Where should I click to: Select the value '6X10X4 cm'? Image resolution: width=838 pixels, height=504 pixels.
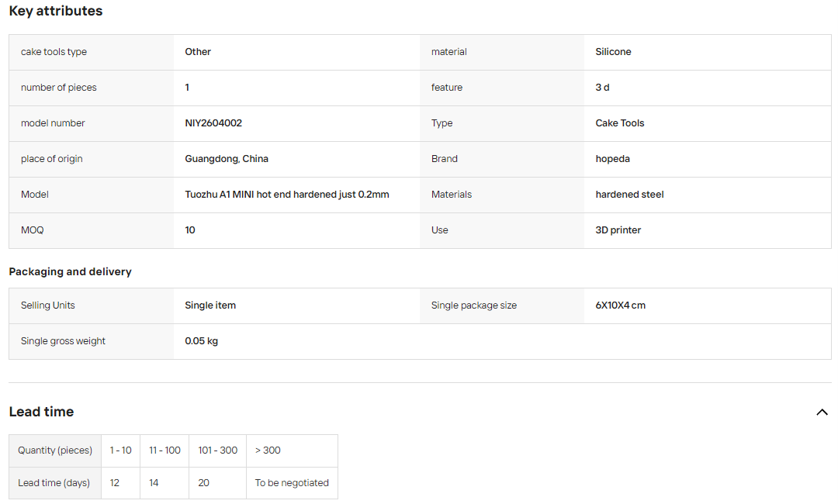pyautogui.click(x=621, y=306)
